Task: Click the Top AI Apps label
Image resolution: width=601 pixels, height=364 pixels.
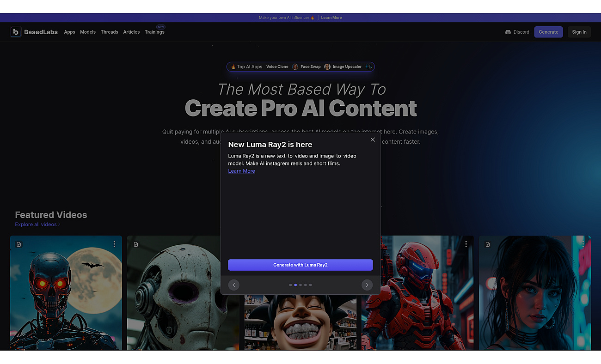Action: [x=246, y=67]
